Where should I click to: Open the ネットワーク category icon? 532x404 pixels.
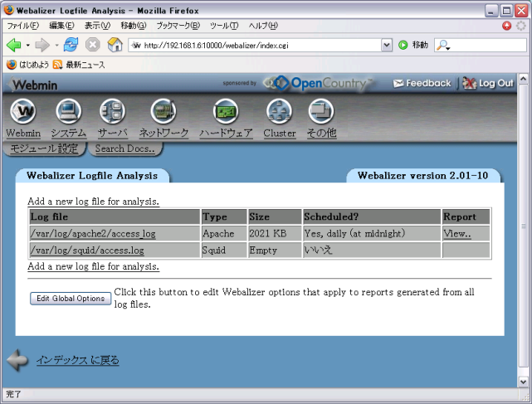[x=164, y=112]
